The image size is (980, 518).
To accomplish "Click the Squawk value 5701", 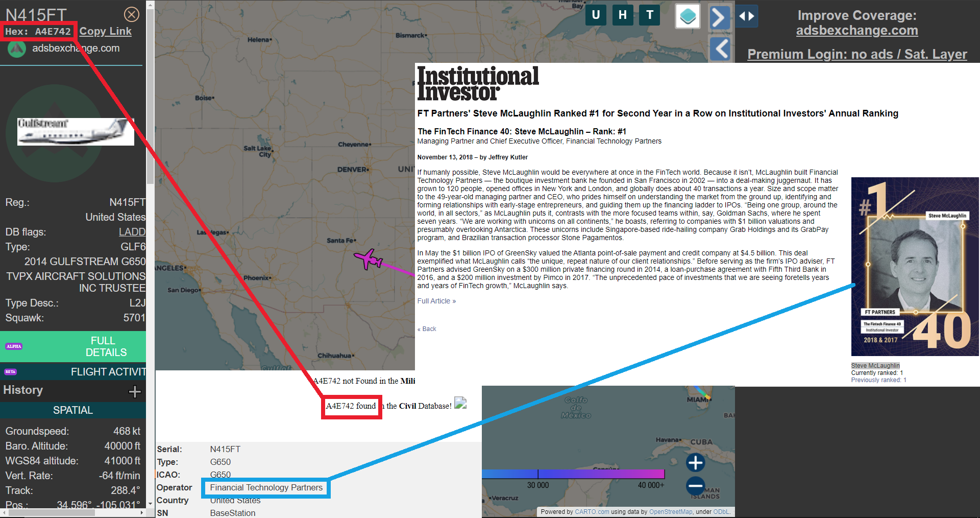I will pos(134,318).
